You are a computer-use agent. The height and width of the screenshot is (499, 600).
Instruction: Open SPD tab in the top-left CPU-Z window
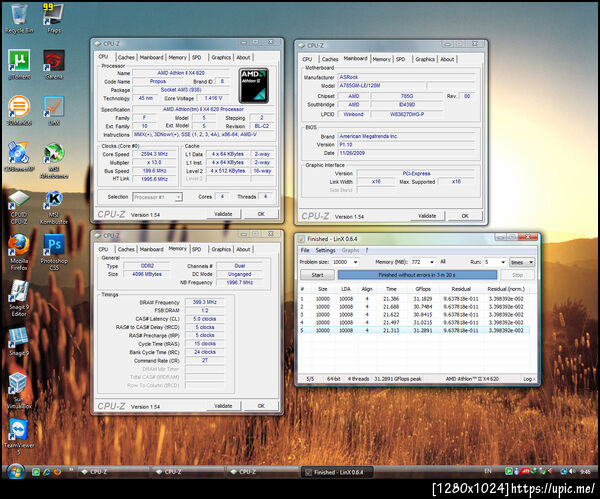click(x=196, y=57)
